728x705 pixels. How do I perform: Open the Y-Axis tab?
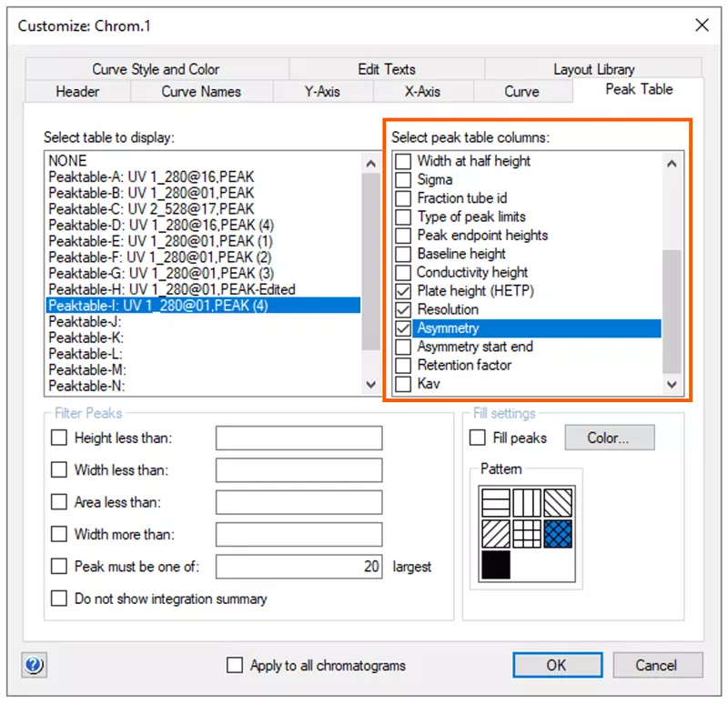322,91
